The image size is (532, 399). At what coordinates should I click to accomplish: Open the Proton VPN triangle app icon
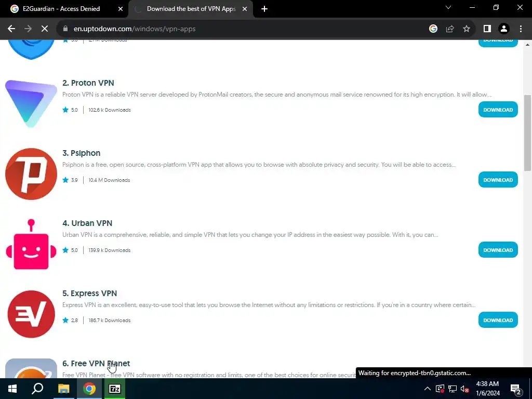point(31,103)
